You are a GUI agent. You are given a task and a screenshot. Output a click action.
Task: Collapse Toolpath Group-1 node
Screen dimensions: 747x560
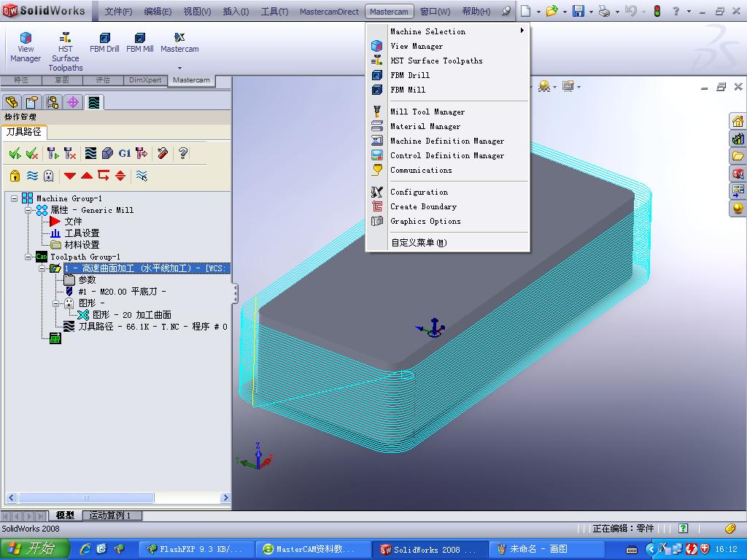tap(28, 257)
